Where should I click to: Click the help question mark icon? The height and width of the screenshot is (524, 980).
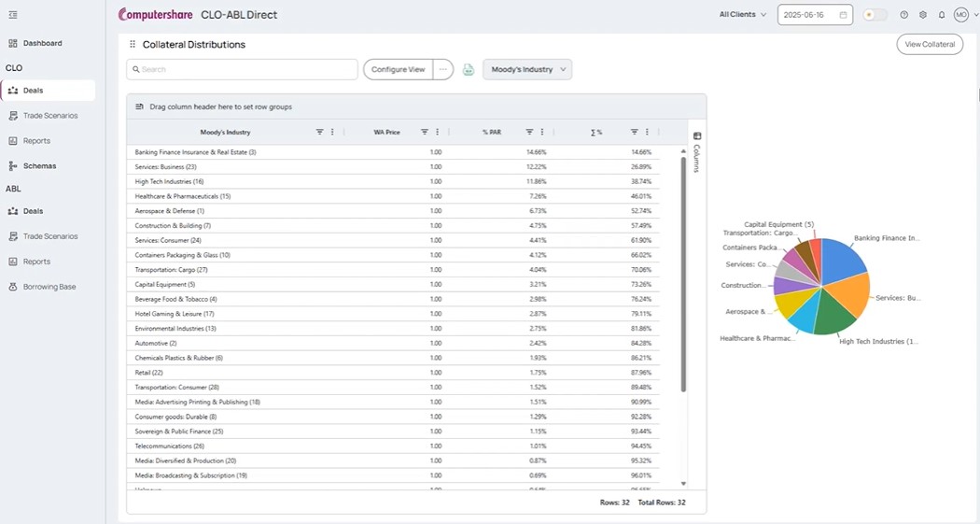903,15
